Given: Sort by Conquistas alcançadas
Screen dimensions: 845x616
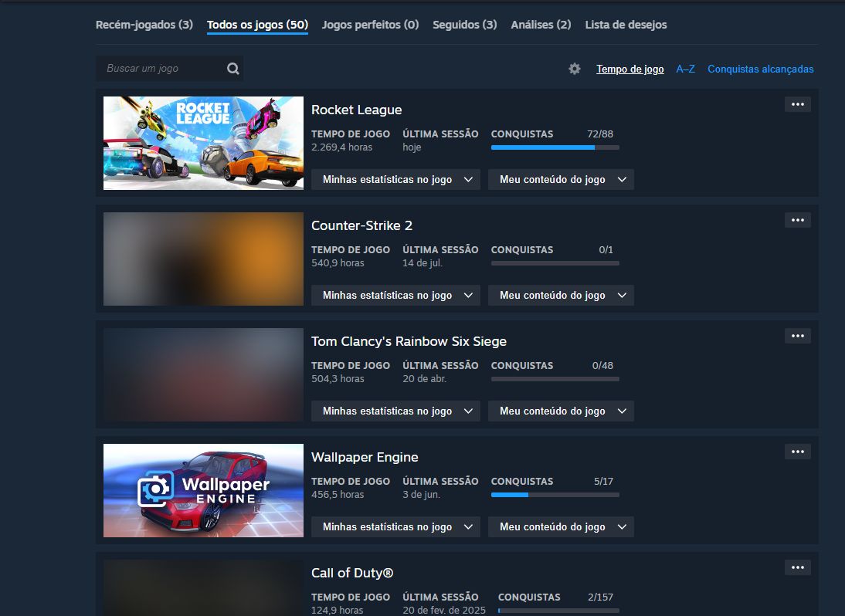Looking at the screenshot, I should [x=760, y=69].
